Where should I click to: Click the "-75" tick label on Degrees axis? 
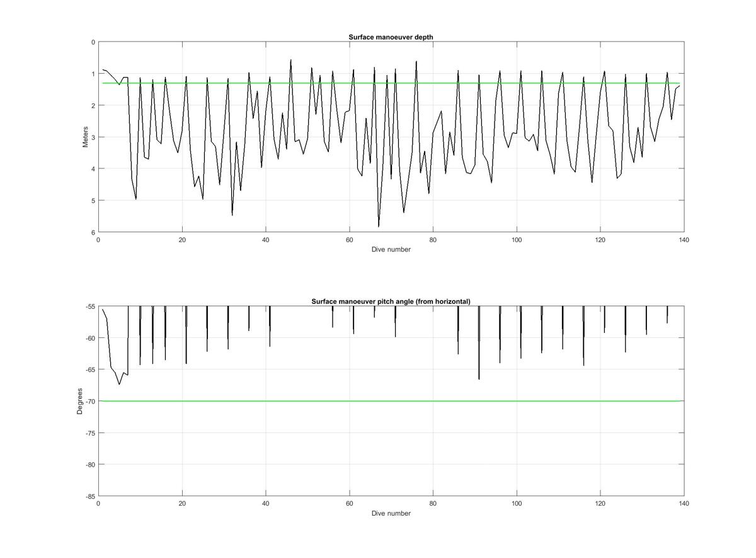click(89, 433)
